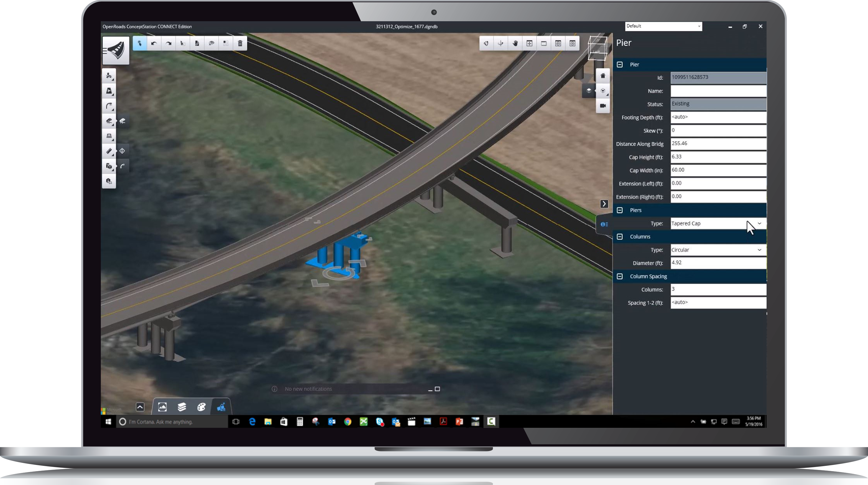This screenshot has width=868, height=485.
Task: Click the layers icon in bottom toolbar
Action: pos(182,407)
